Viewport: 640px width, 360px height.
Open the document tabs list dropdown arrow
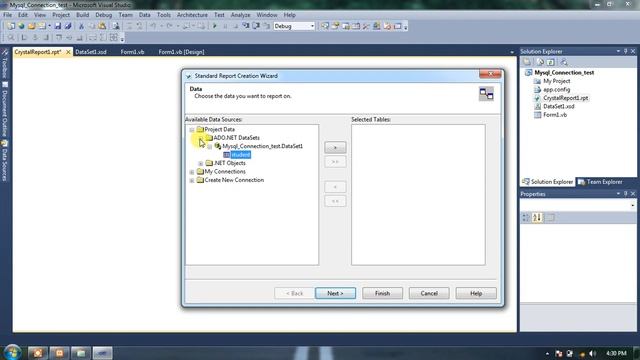click(x=512, y=52)
